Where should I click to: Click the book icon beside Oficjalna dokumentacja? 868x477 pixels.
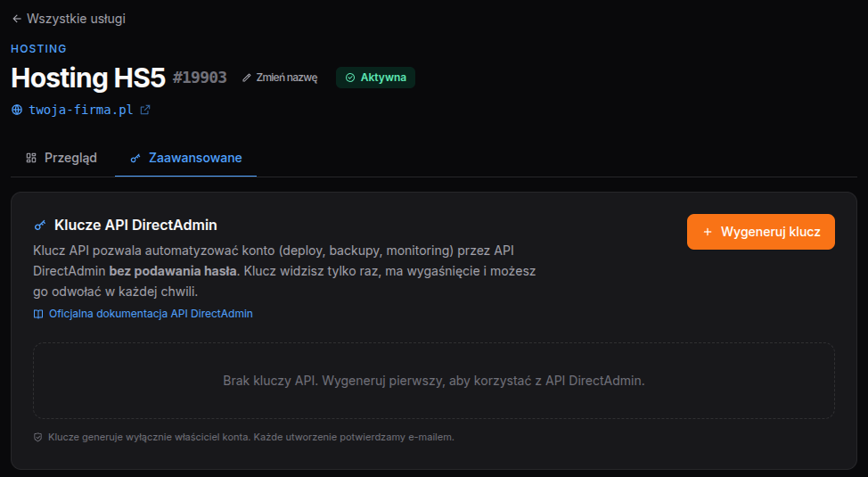pyautogui.click(x=38, y=314)
